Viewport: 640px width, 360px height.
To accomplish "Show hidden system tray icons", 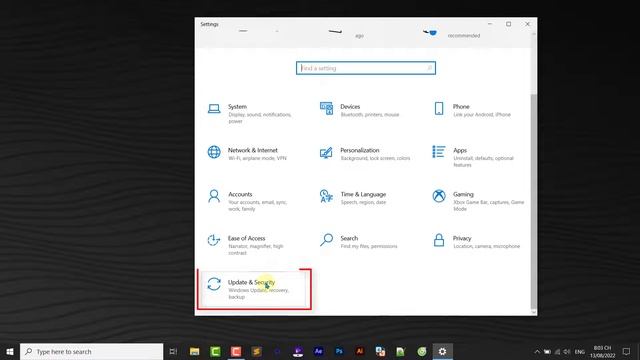I will pyautogui.click(x=537, y=352).
